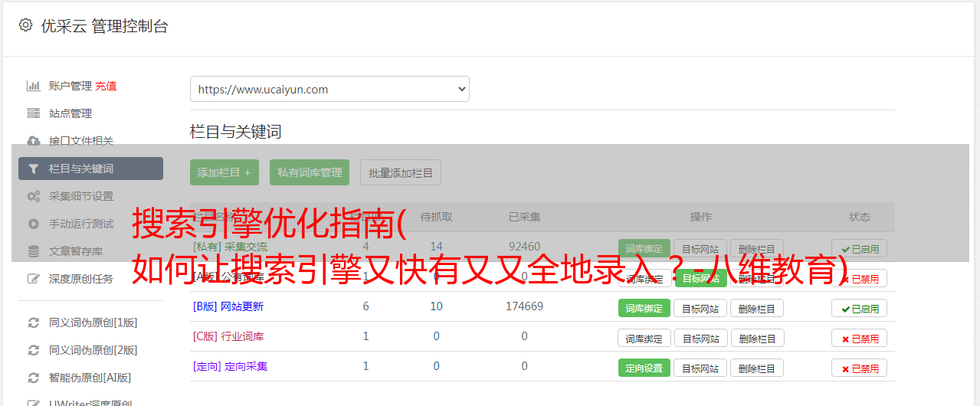Click the 待抓取 value 10
The width and height of the screenshot is (980, 406).
[x=437, y=306]
